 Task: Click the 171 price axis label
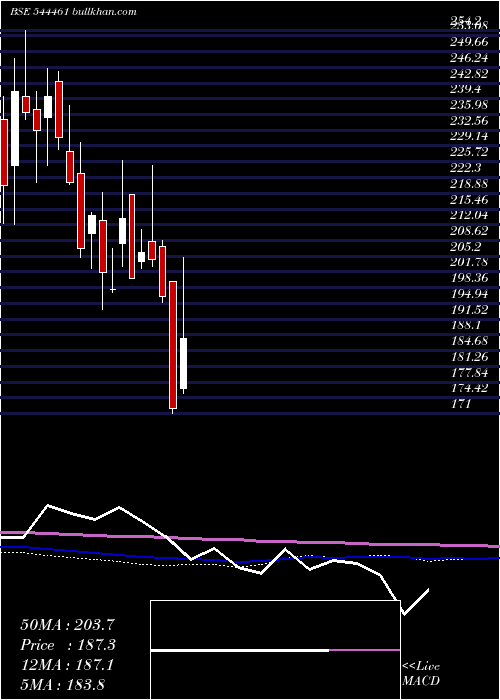pyautogui.click(x=461, y=404)
